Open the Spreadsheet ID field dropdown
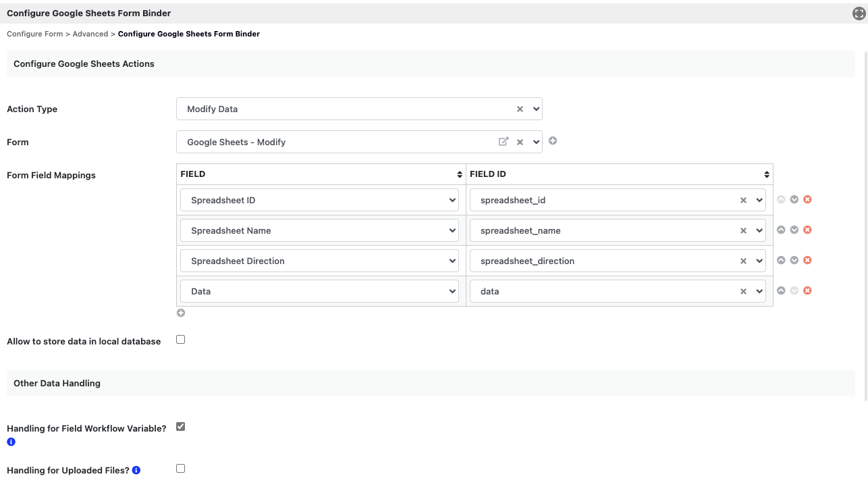 [319, 200]
